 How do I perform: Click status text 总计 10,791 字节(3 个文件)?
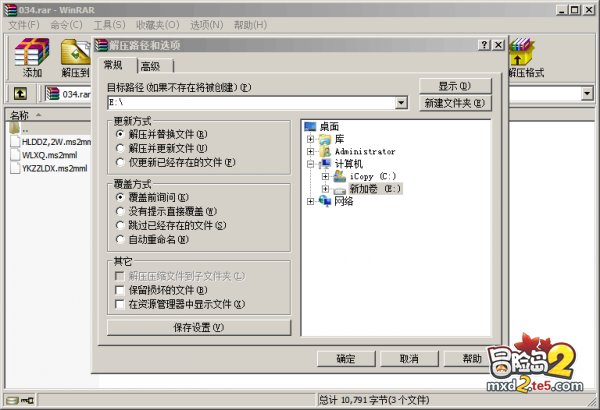[374, 400]
